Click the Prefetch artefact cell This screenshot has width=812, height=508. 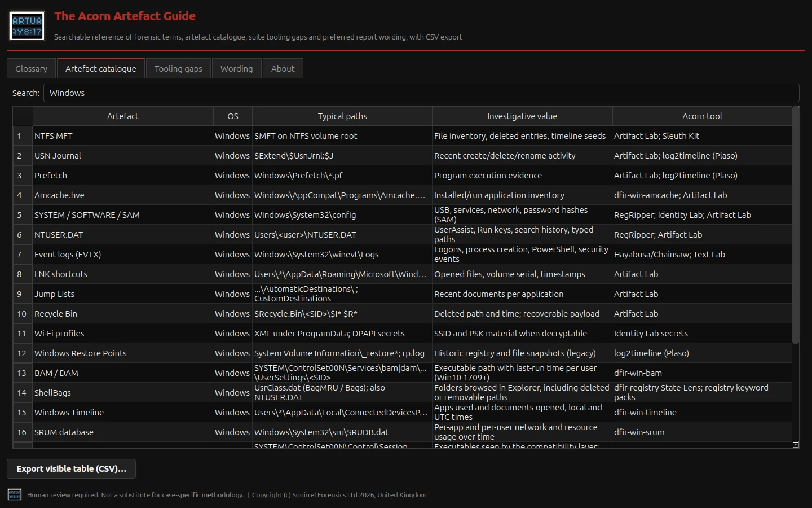[123, 176]
